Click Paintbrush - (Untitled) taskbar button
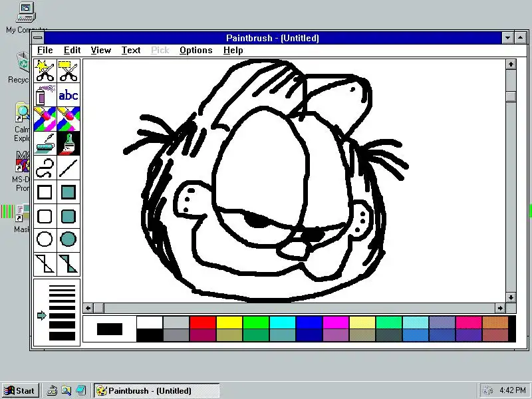The width and height of the screenshot is (532, 399). (157, 391)
